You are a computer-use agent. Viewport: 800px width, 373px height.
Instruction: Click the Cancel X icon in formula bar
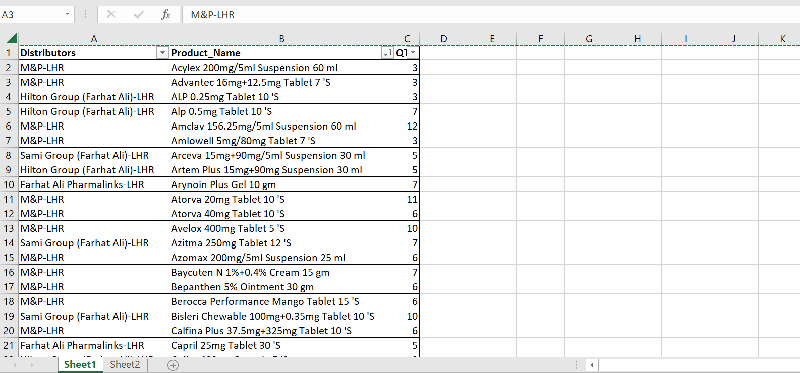(111, 15)
